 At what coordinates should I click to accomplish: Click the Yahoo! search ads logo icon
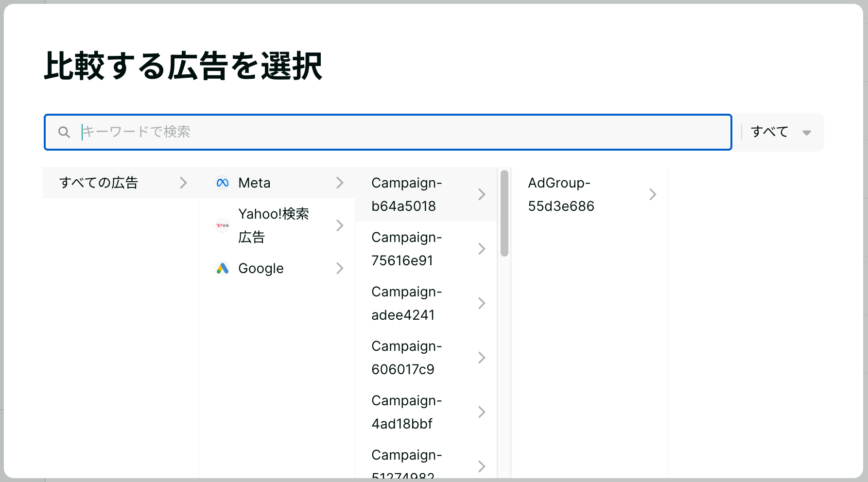pyautogui.click(x=223, y=225)
